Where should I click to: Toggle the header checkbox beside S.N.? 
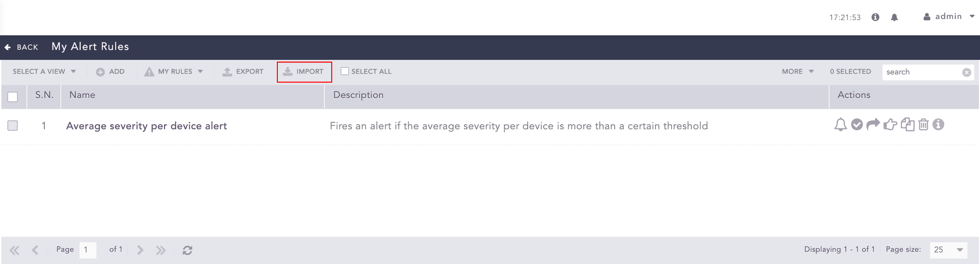13,97
